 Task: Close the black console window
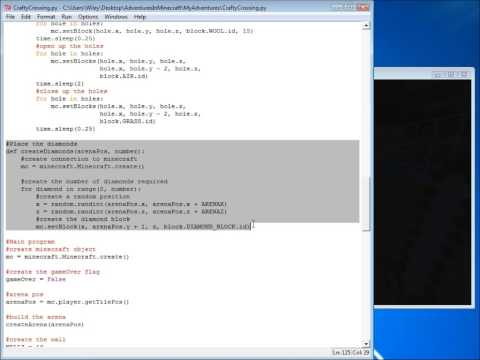pyautogui.click(x=464, y=75)
